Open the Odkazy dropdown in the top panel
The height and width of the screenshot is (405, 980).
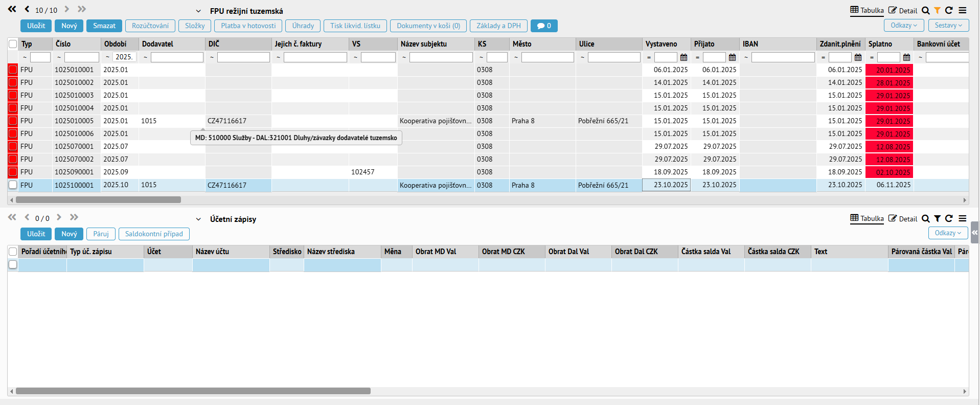pyautogui.click(x=903, y=25)
